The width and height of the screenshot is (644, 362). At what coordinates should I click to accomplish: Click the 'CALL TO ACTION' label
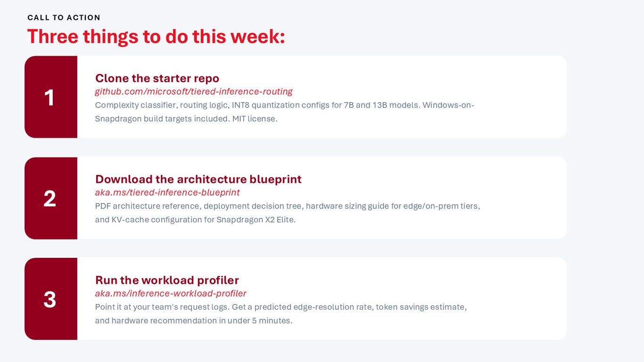pyautogui.click(x=64, y=17)
